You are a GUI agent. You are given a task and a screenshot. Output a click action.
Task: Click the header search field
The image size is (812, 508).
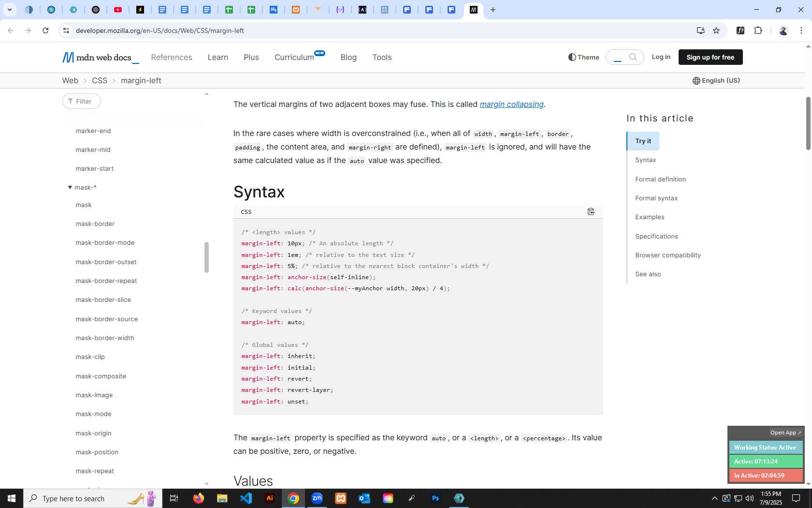tap(618, 57)
